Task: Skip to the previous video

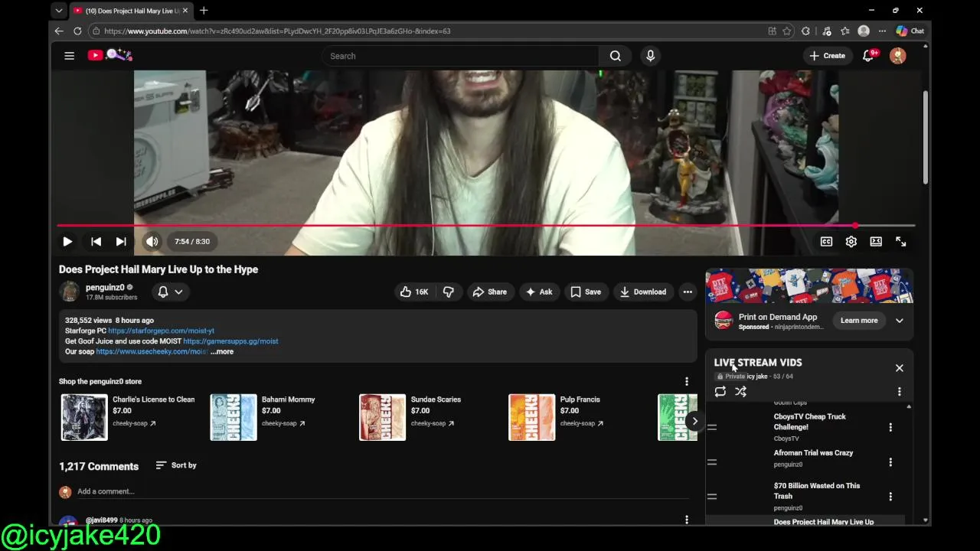Action: [96, 242]
